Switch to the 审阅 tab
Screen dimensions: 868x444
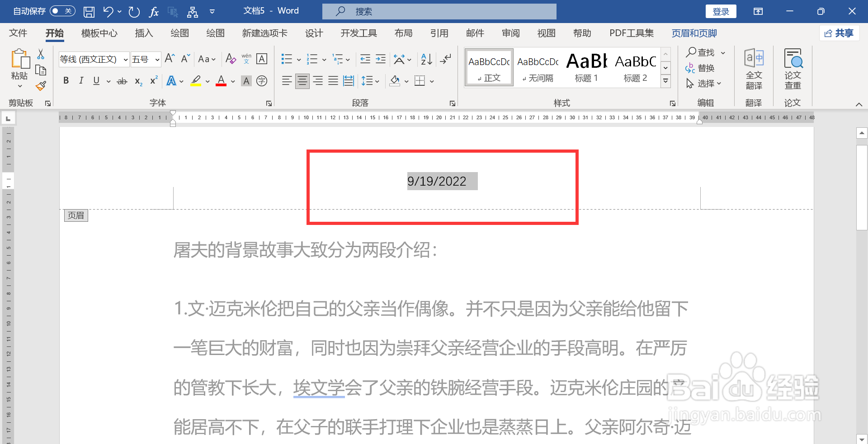[510, 33]
